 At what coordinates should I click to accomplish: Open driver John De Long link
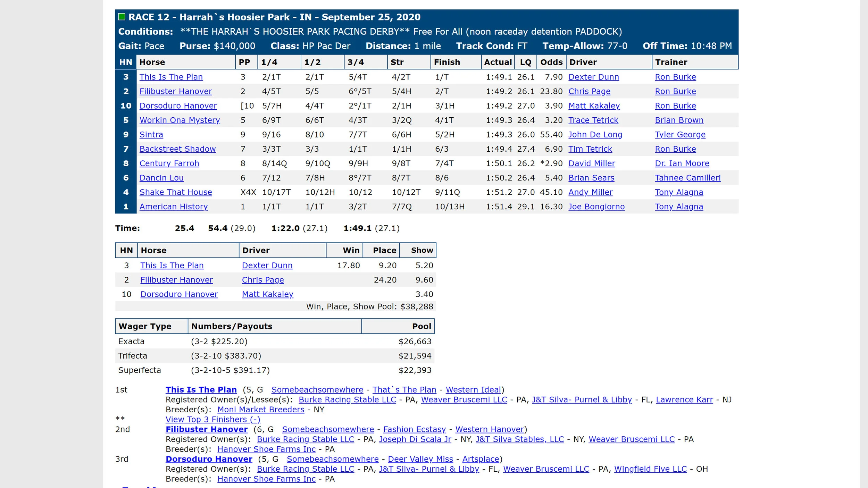[595, 134]
